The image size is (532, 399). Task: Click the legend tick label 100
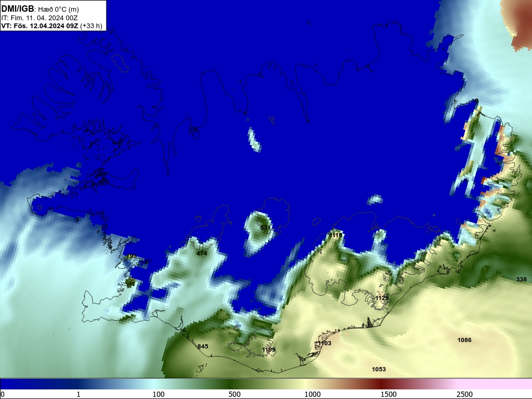point(159,394)
